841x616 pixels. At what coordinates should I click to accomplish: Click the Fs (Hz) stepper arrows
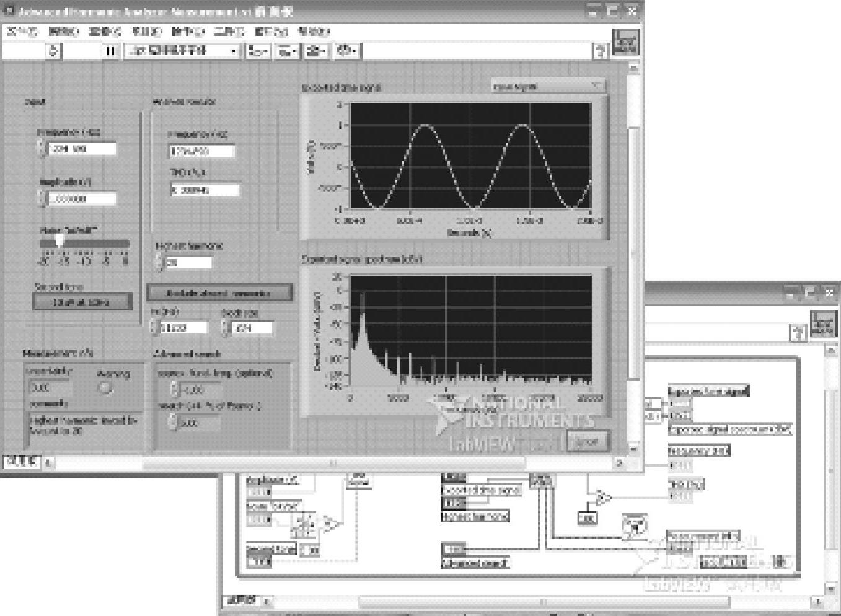pos(155,327)
